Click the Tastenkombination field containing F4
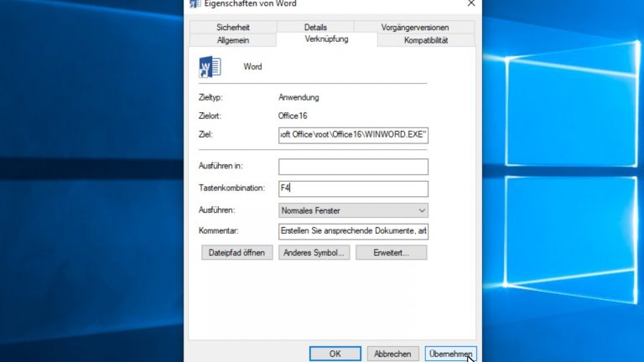The height and width of the screenshot is (362, 644). pyautogui.click(x=353, y=189)
